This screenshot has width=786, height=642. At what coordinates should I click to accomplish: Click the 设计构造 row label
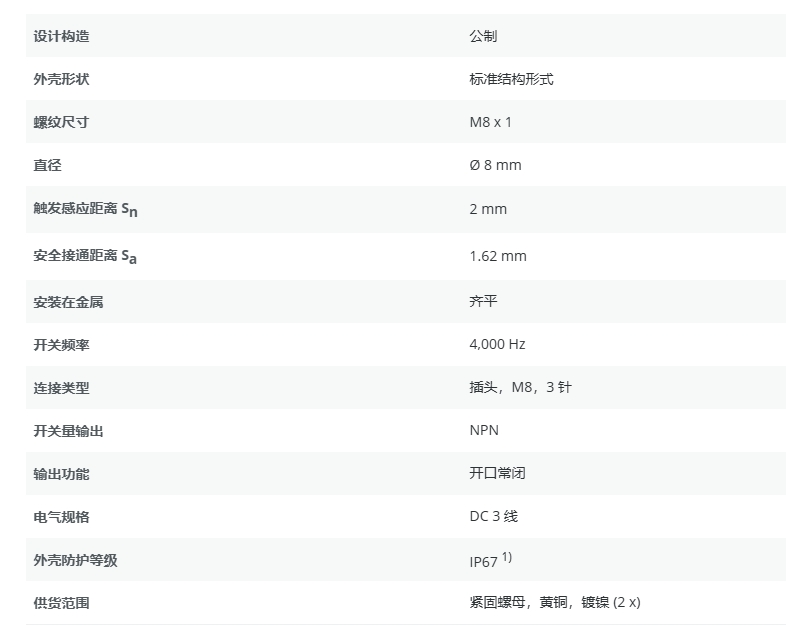(61, 36)
